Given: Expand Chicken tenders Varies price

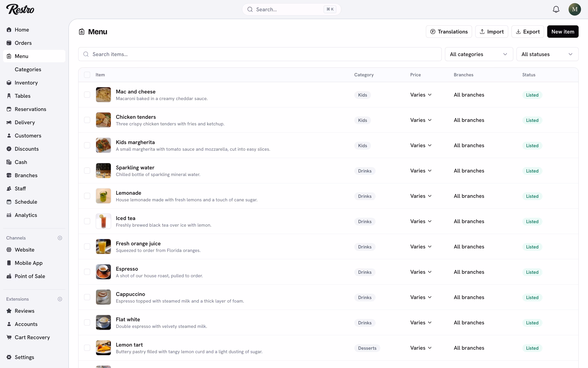Looking at the screenshot, I should 421,120.
